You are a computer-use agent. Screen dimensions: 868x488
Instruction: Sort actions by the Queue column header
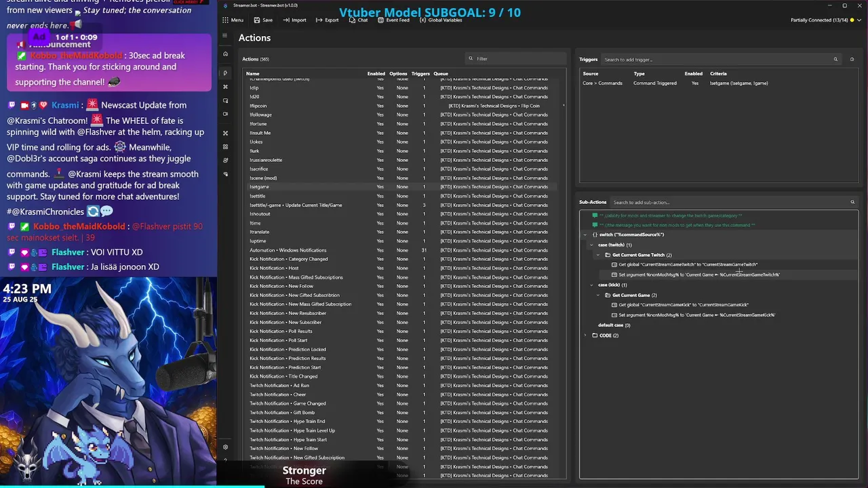(x=440, y=74)
